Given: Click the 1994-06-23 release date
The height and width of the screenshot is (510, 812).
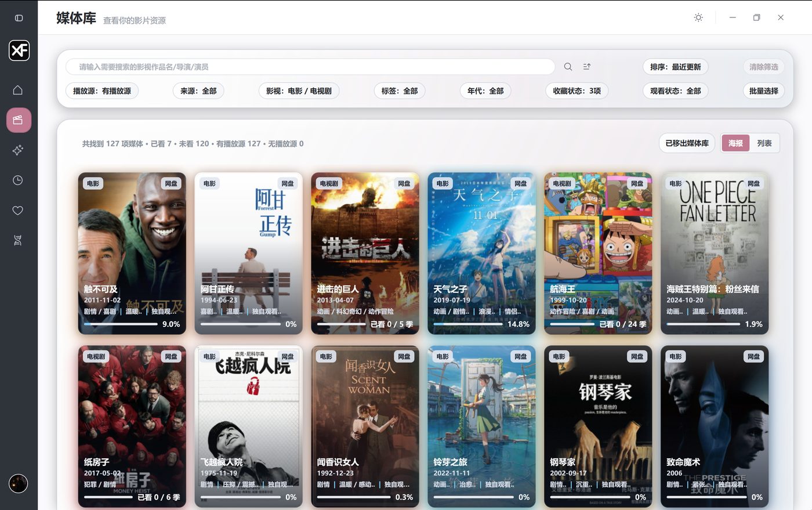Looking at the screenshot, I should tap(219, 300).
